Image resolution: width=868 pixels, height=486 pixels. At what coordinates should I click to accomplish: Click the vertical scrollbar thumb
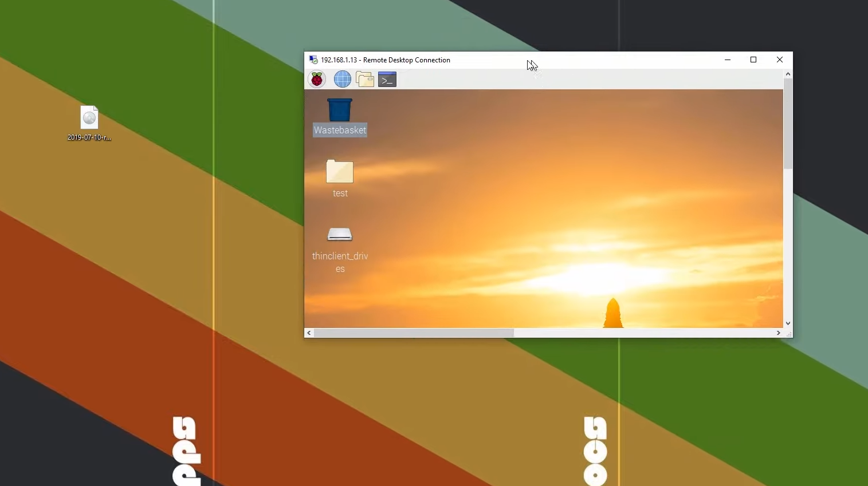788,123
